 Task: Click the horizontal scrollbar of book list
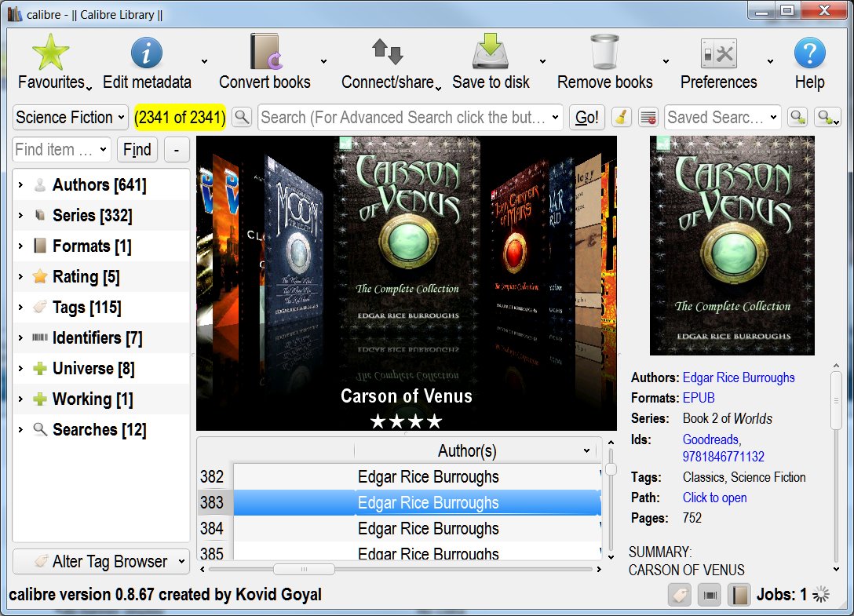click(x=303, y=569)
